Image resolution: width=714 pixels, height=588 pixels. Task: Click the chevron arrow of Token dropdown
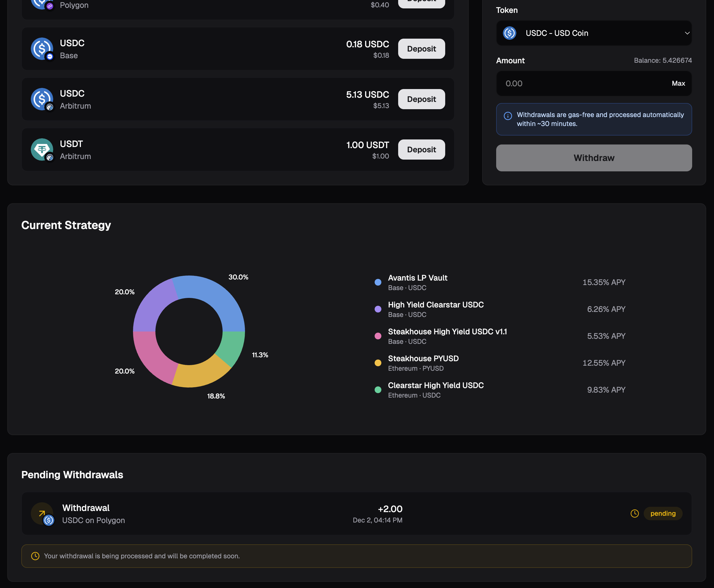coord(687,33)
